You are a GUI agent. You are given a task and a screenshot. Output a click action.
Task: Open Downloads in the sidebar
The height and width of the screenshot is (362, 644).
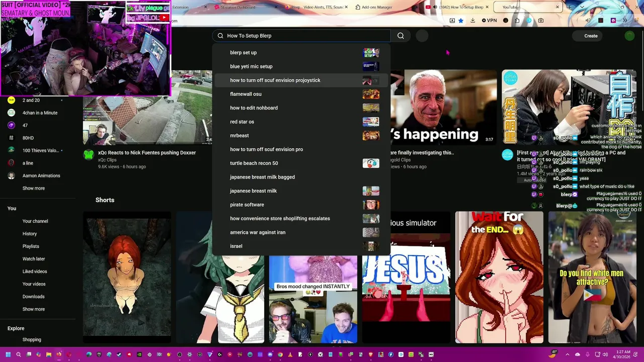coord(33,297)
